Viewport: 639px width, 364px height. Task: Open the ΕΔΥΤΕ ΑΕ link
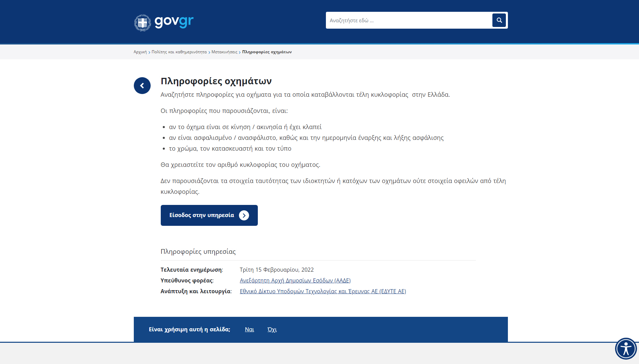[x=323, y=291]
